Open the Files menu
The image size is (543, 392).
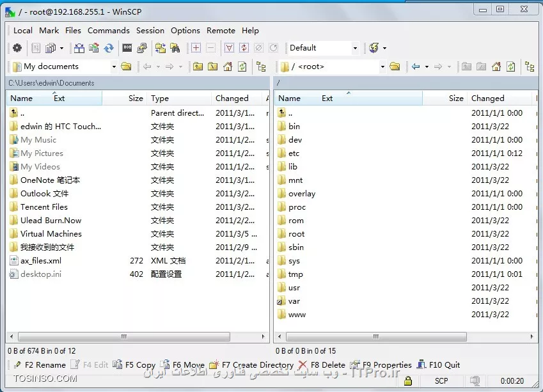(x=73, y=31)
